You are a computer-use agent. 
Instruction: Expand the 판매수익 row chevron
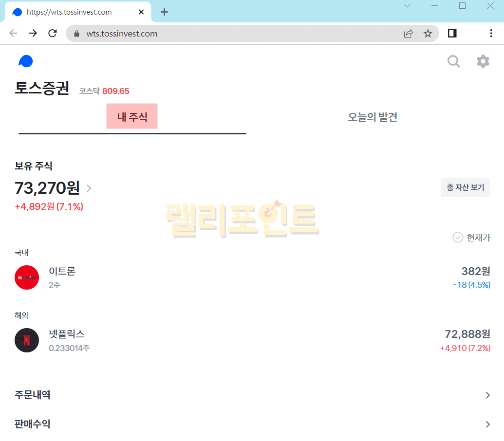coord(487,424)
